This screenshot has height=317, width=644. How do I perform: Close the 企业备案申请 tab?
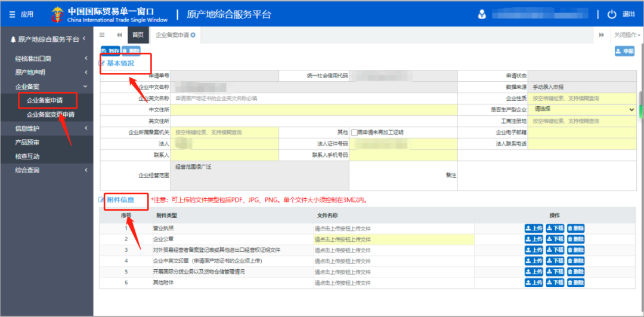[193, 35]
